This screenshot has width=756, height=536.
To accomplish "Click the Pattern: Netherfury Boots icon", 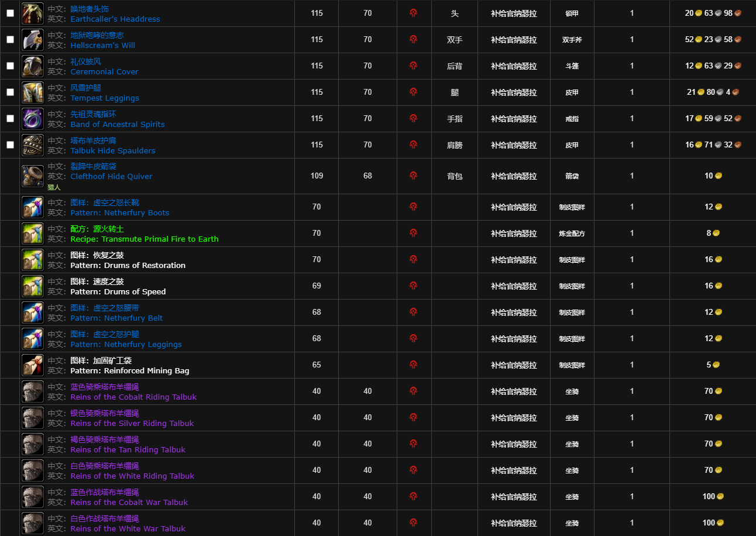I will click(33, 207).
